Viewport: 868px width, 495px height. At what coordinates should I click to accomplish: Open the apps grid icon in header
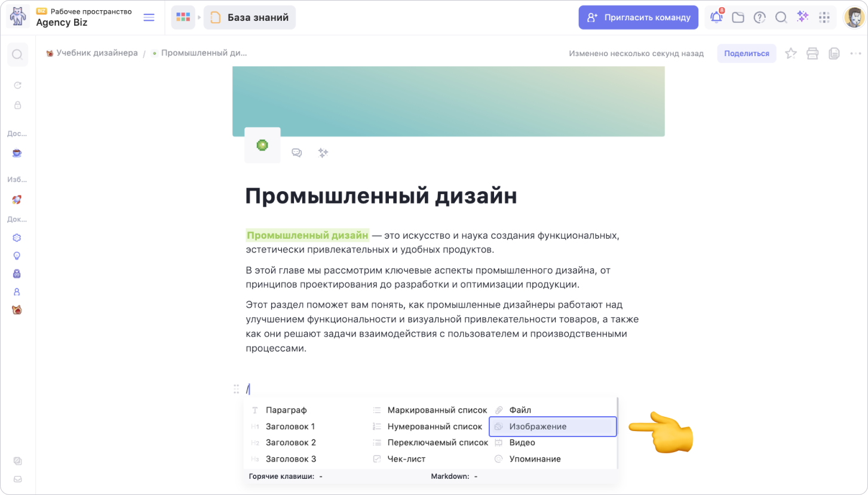(824, 17)
